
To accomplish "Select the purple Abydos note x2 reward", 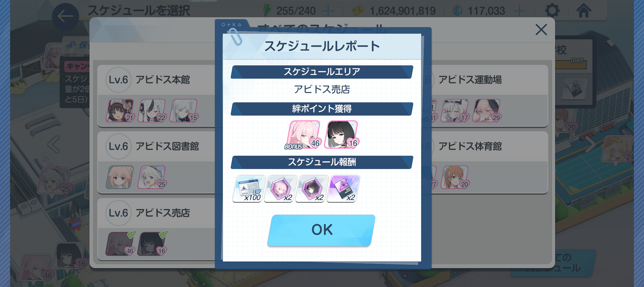I will (344, 189).
